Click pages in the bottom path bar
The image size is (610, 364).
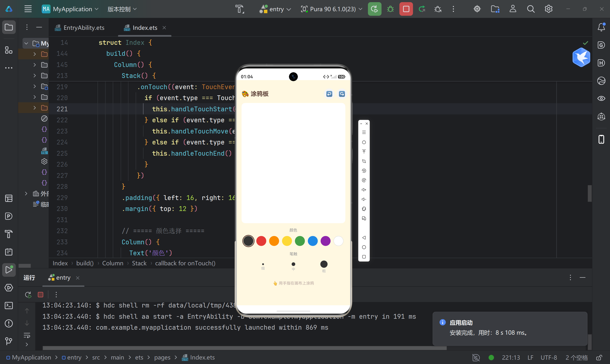pos(162,358)
